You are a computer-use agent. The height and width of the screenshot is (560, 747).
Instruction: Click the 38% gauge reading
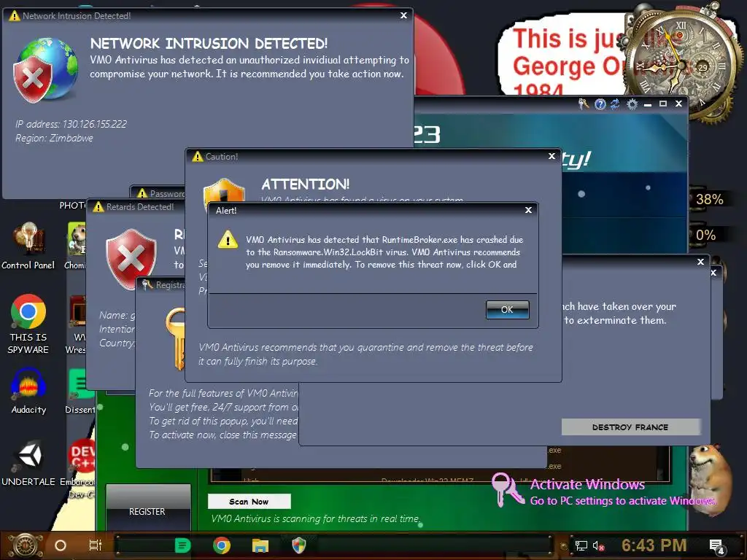[709, 199]
